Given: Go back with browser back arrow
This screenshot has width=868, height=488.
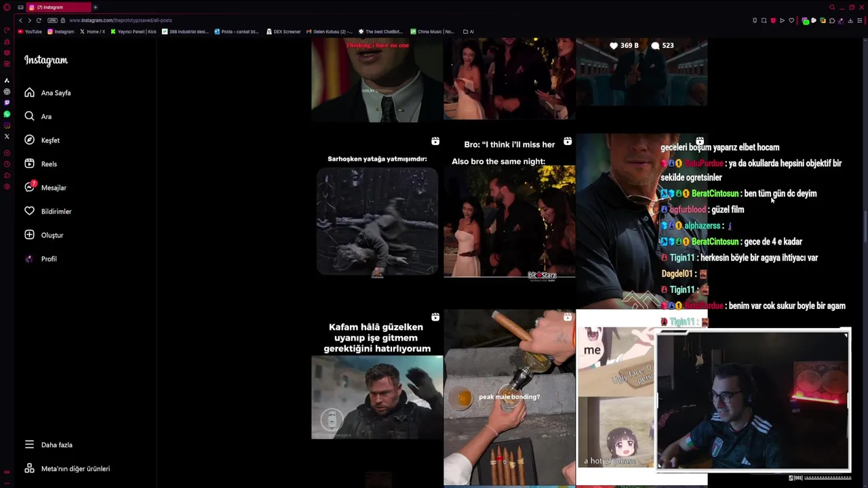Looking at the screenshot, I should (x=20, y=20).
